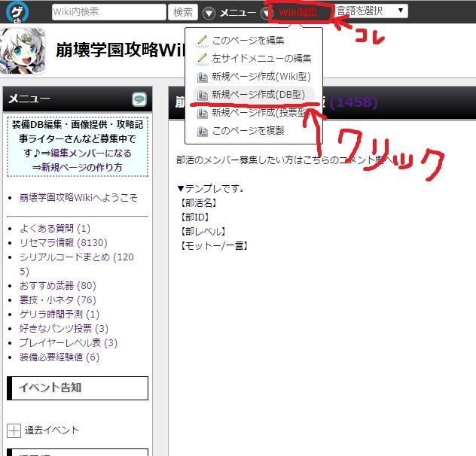This screenshot has height=456, width=476.
Task: Open the 言語を選択 language dropdown
Action: point(371,11)
